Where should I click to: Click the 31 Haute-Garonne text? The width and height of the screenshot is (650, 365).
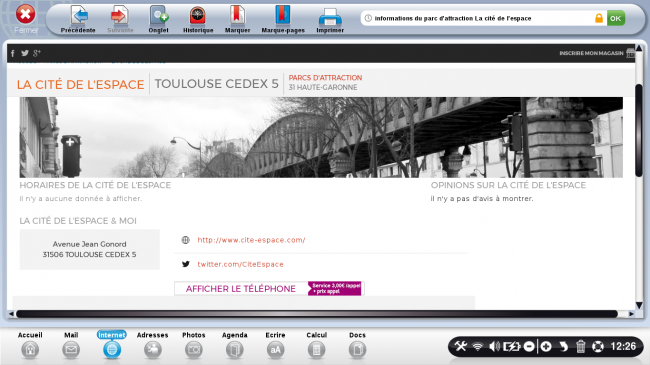(323, 88)
